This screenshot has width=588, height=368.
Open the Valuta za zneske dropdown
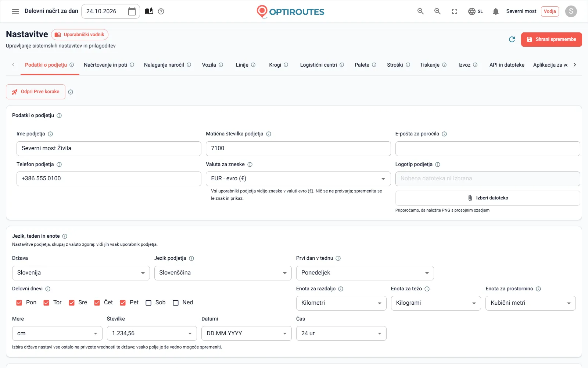298,179
